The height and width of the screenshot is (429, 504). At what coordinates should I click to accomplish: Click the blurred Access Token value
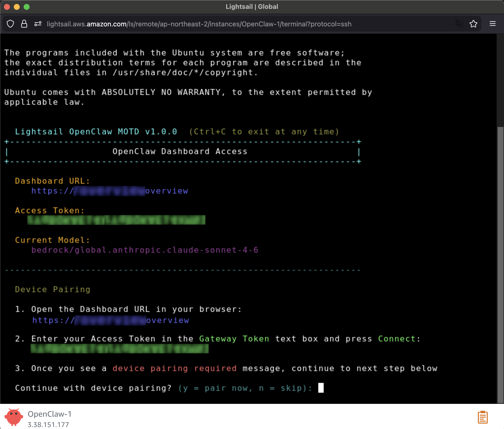pos(116,220)
